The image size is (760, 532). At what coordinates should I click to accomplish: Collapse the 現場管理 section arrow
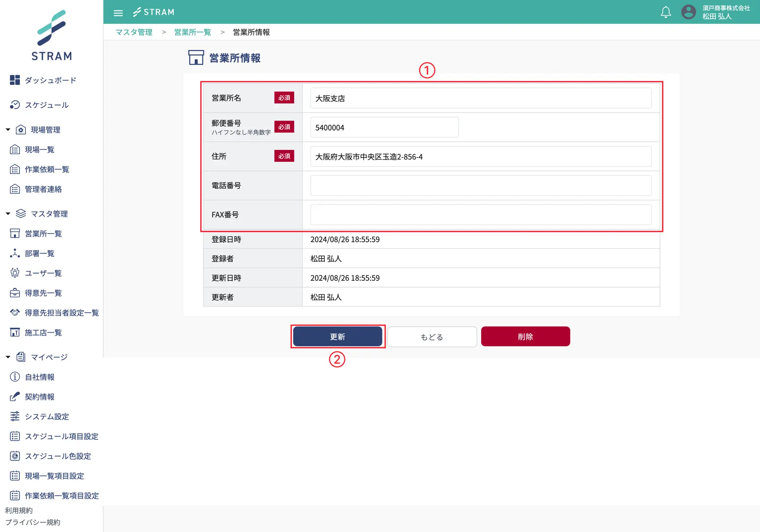tap(8, 130)
